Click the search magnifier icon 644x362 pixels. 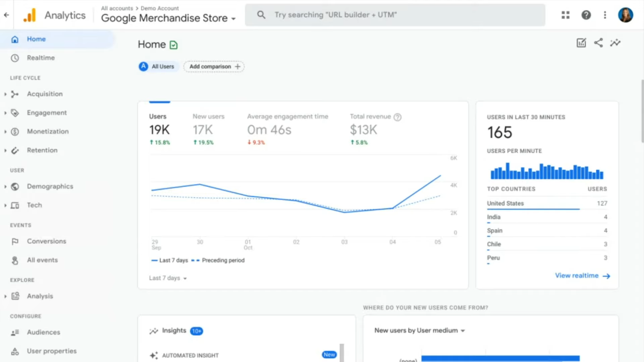pyautogui.click(x=261, y=15)
